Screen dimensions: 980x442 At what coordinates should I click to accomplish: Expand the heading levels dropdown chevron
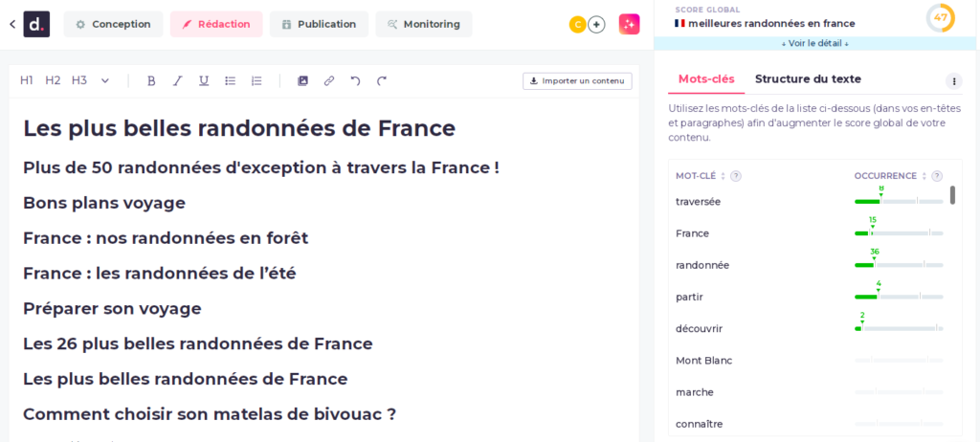coord(105,81)
